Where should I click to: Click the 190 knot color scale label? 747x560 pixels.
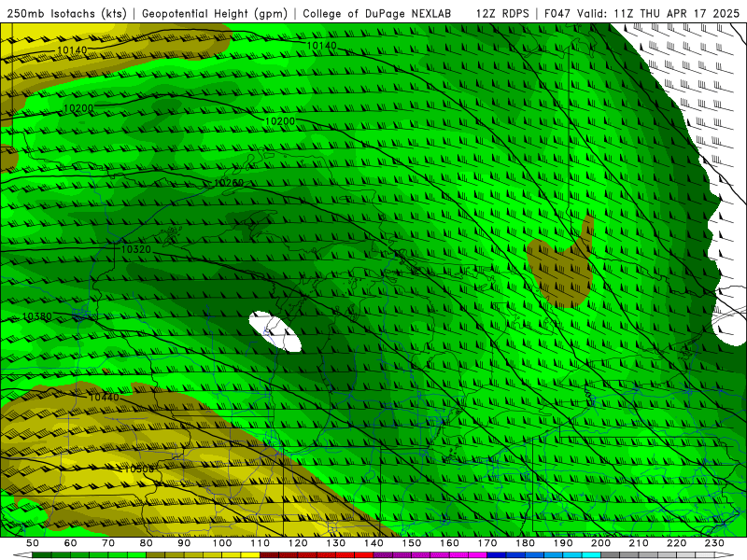coord(564,543)
